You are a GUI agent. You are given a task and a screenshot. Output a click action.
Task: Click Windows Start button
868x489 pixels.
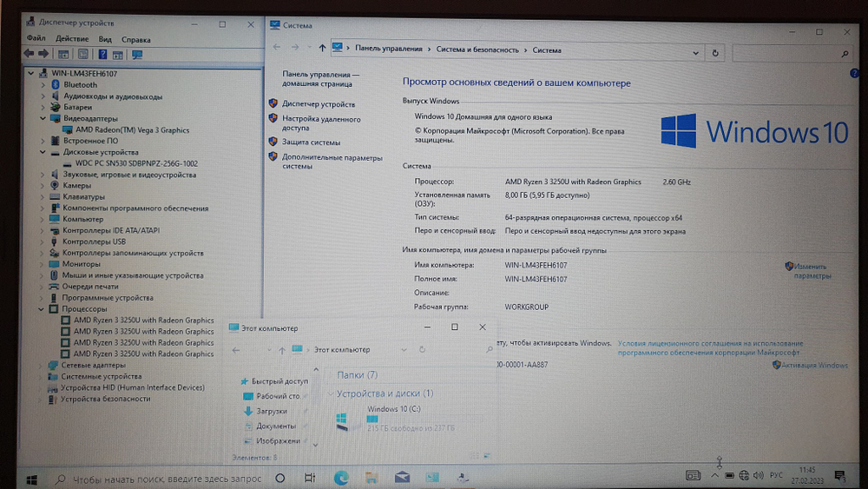pyautogui.click(x=31, y=479)
